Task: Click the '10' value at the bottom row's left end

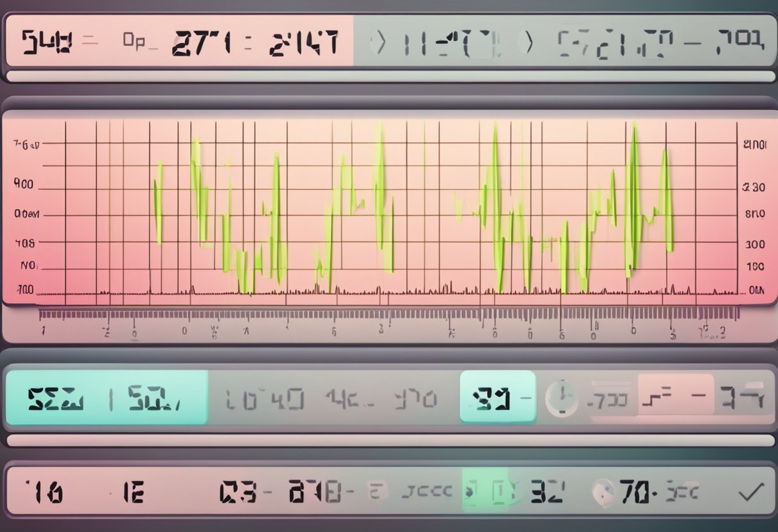Action: point(44,492)
